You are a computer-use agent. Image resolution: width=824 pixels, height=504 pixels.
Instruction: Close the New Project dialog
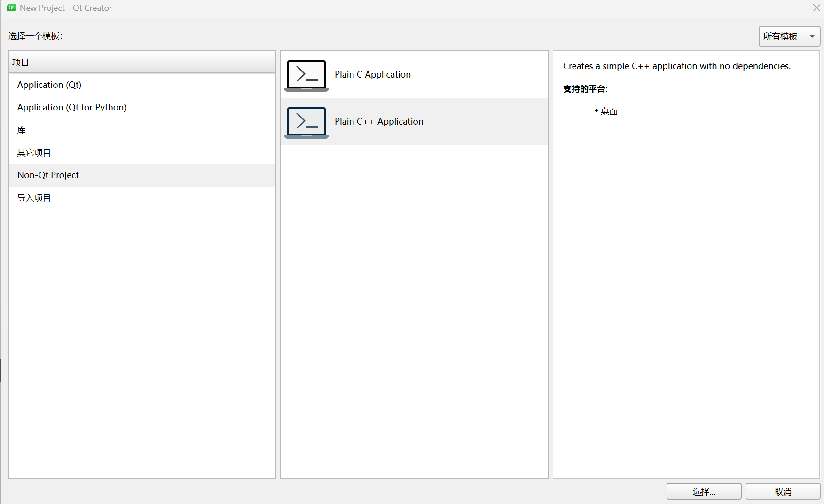coord(816,8)
